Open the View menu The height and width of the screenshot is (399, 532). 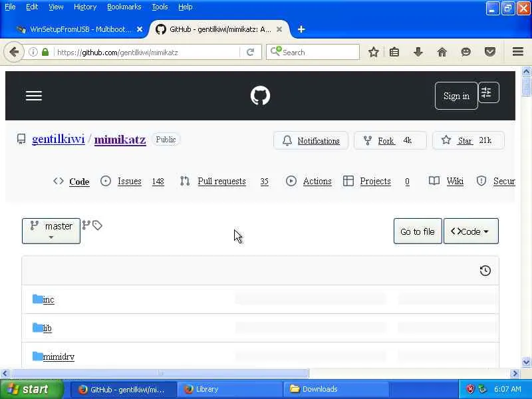(56, 7)
